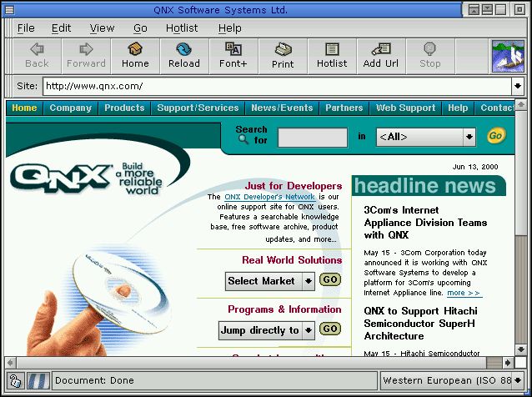Click the vertical scrollbar thumb
This screenshot has width=532, height=397.
tap(520, 173)
